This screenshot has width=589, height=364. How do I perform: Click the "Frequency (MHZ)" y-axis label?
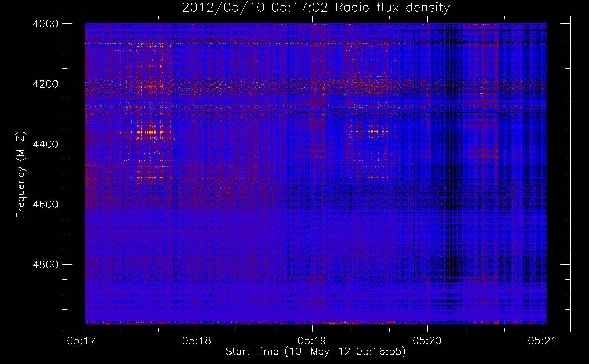pos(21,175)
